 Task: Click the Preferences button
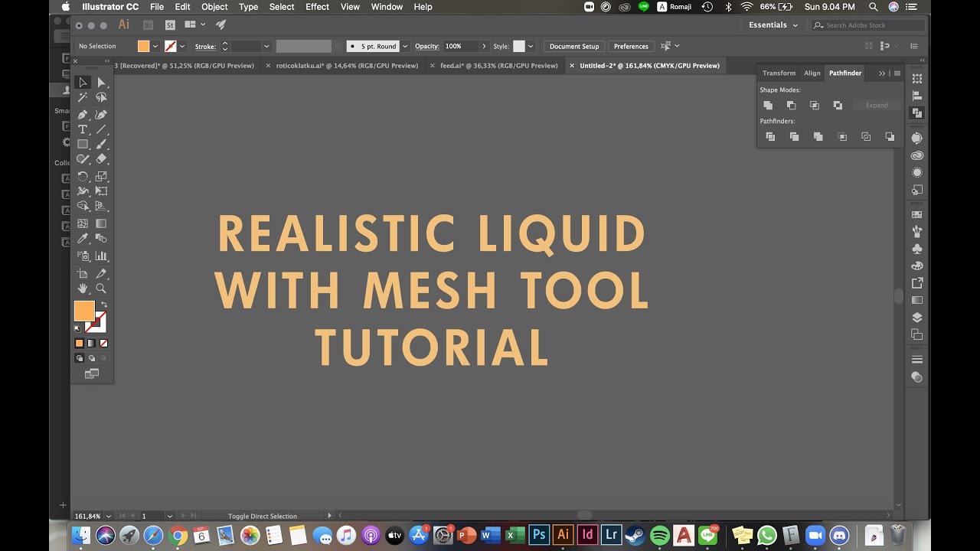click(x=631, y=47)
